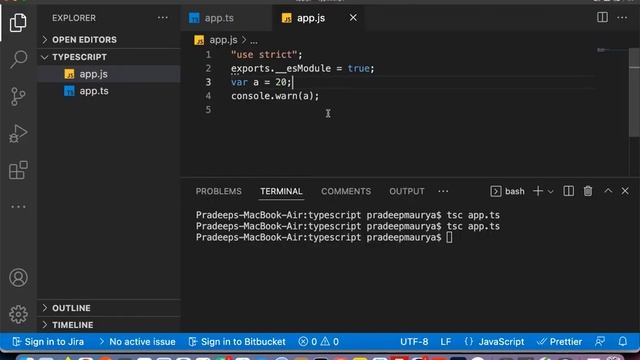The width and height of the screenshot is (640, 360).
Task: Open Explorer views and more actions menu
Action: coord(162,18)
